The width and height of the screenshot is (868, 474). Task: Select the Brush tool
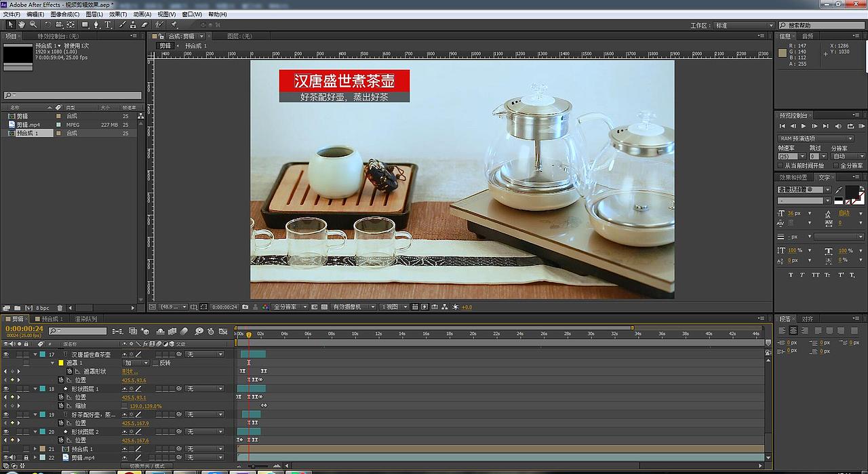coord(122,24)
